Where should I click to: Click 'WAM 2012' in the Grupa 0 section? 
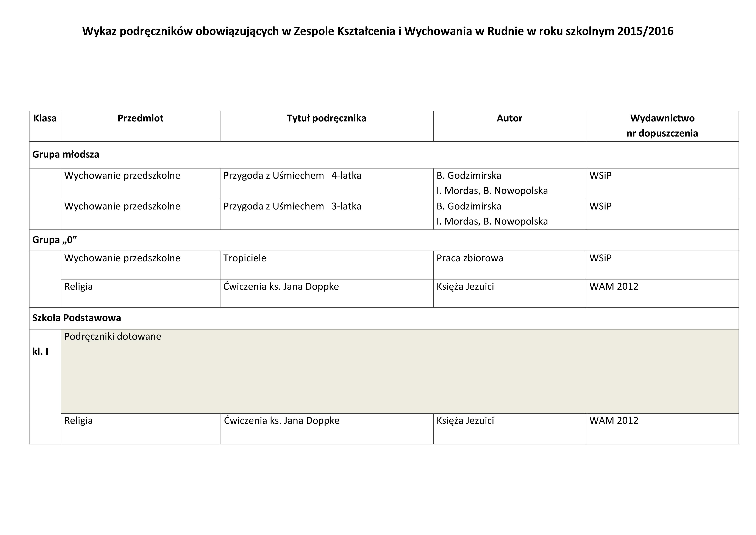(614, 287)
